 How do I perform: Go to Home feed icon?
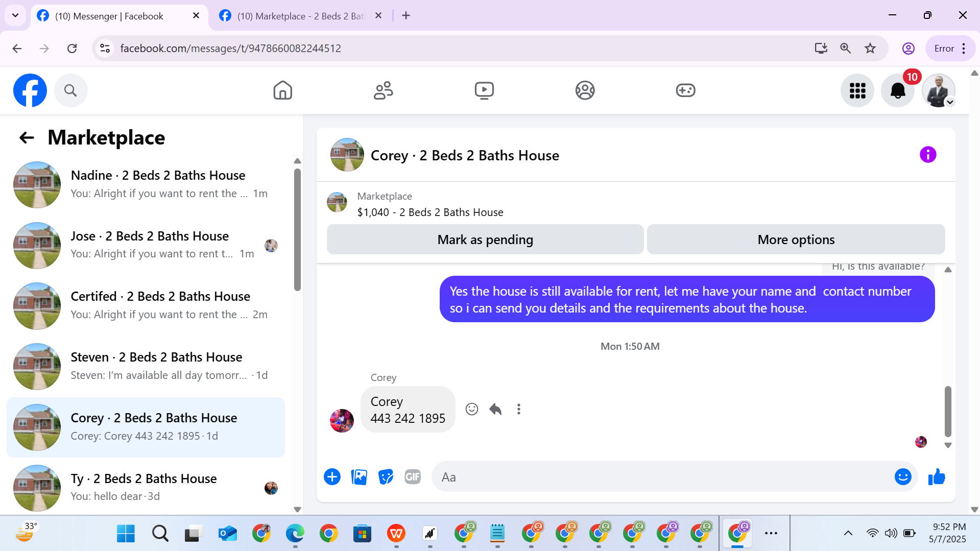point(282,90)
